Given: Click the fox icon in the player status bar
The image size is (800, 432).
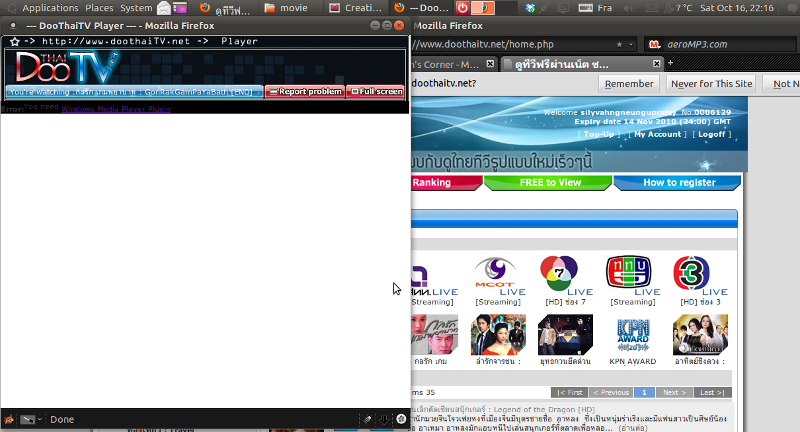Looking at the screenshot, I should (9, 419).
